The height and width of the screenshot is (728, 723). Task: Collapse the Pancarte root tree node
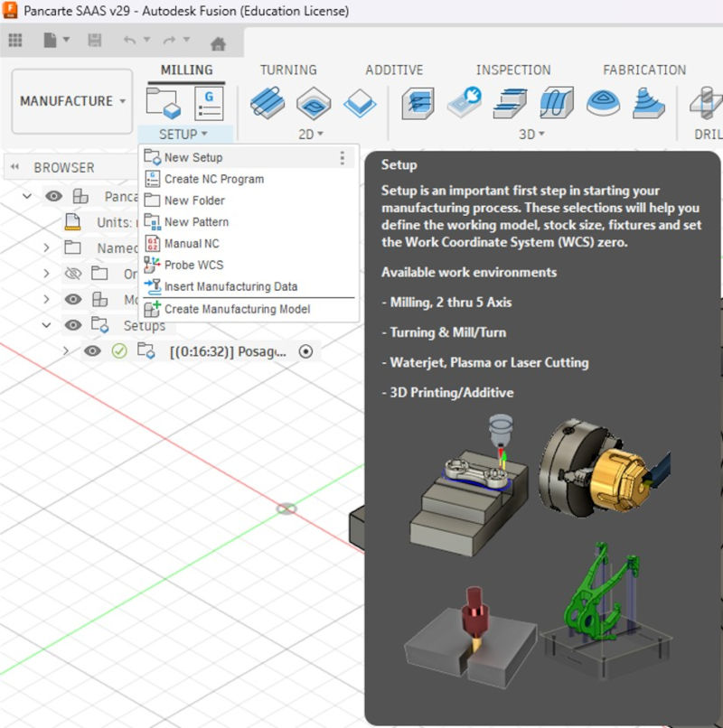[27, 196]
